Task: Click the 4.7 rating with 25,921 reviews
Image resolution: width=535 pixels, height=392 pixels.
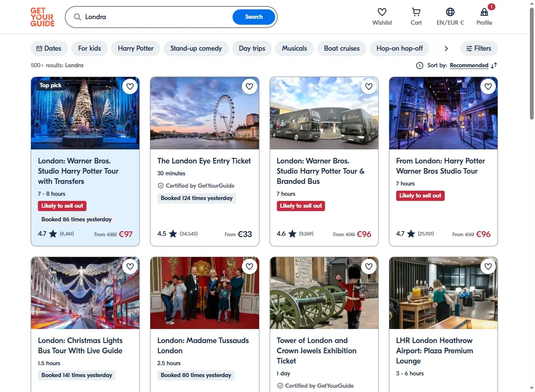Action: (x=415, y=234)
